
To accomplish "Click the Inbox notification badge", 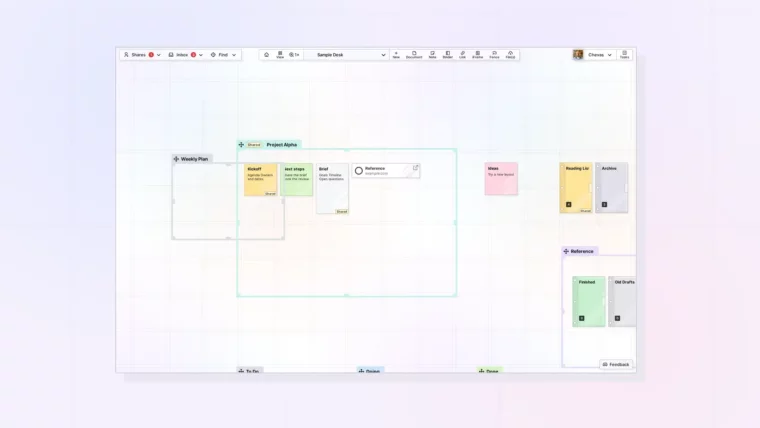I will pyautogui.click(x=193, y=55).
